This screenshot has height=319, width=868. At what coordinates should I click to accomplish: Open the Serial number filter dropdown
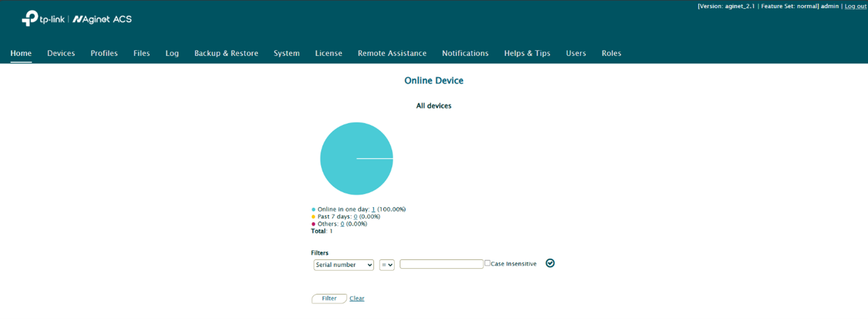(x=344, y=265)
